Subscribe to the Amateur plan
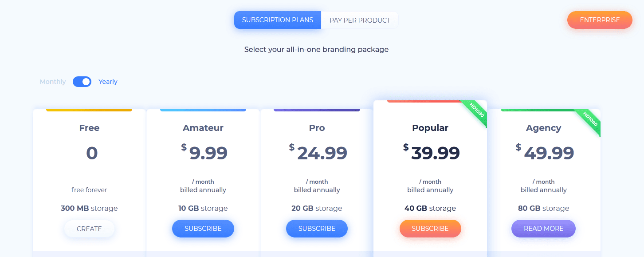The image size is (644, 257). click(203, 228)
